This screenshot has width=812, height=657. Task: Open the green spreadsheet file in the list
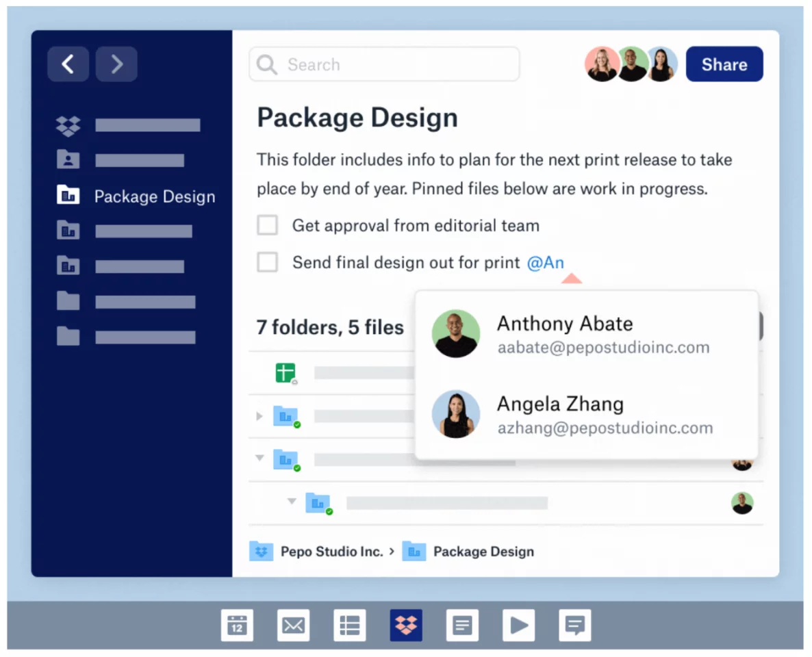tap(286, 373)
